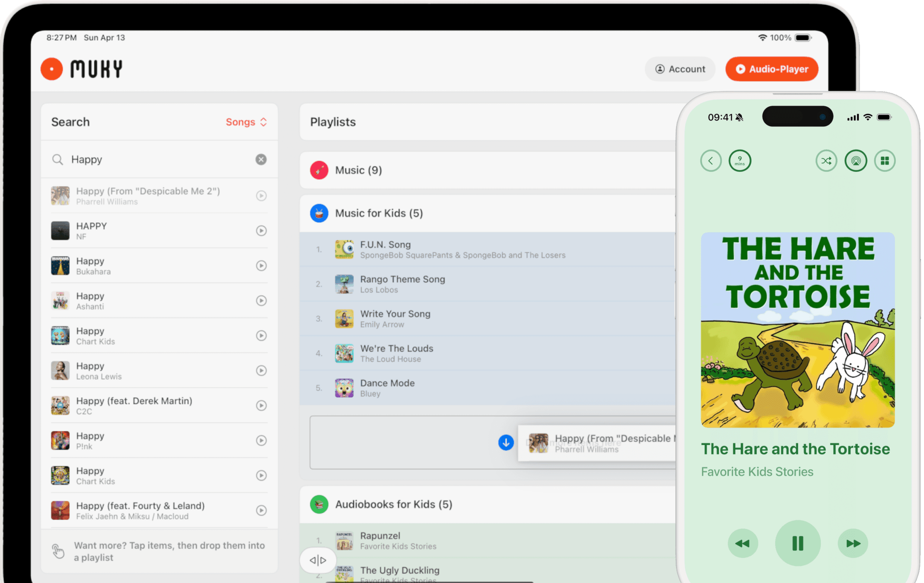Click the split-view resize handle button
Image resolution: width=924 pixels, height=583 pixels.
tap(318, 560)
